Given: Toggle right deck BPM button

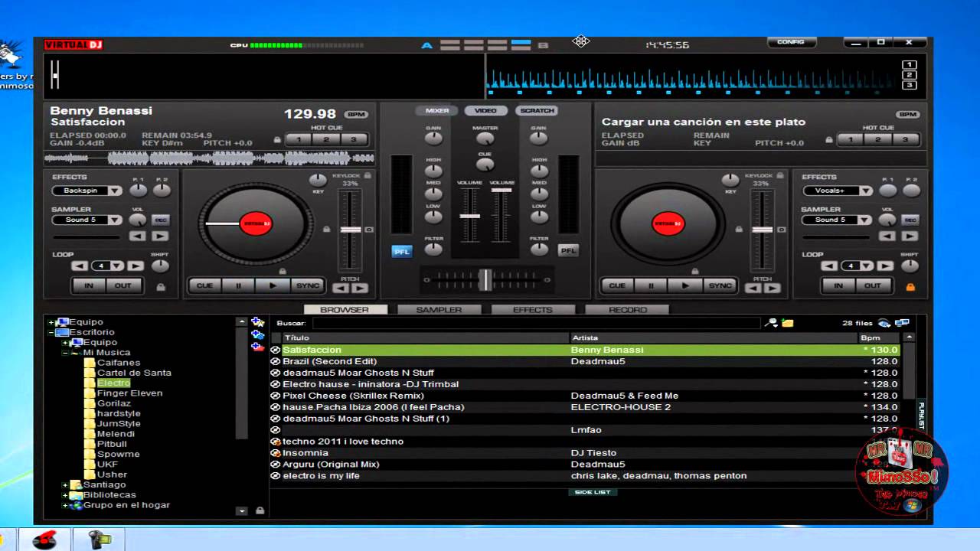Looking at the screenshot, I should [x=908, y=114].
